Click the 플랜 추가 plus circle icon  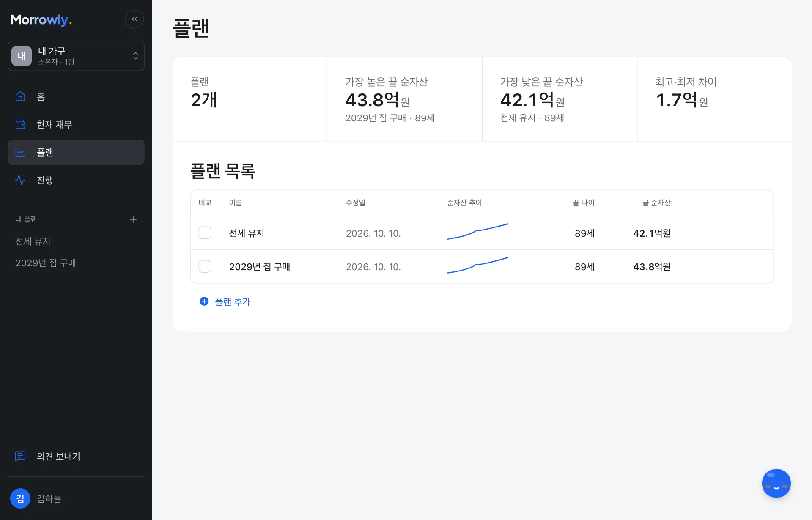click(x=204, y=301)
